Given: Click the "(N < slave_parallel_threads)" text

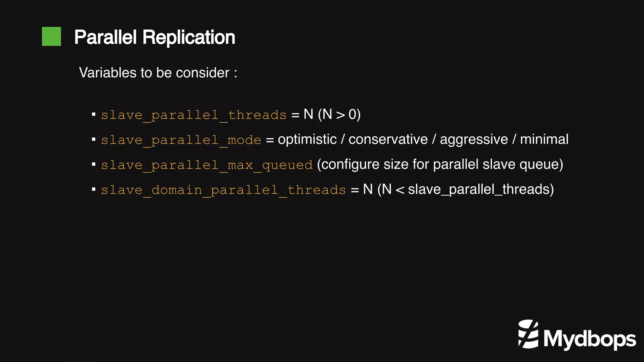Looking at the screenshot, I should (x=465, y=189).
